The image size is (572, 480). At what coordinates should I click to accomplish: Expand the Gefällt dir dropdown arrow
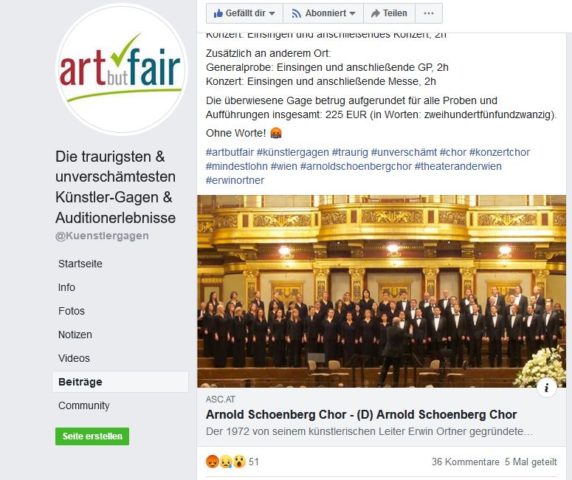pos(272,13)
